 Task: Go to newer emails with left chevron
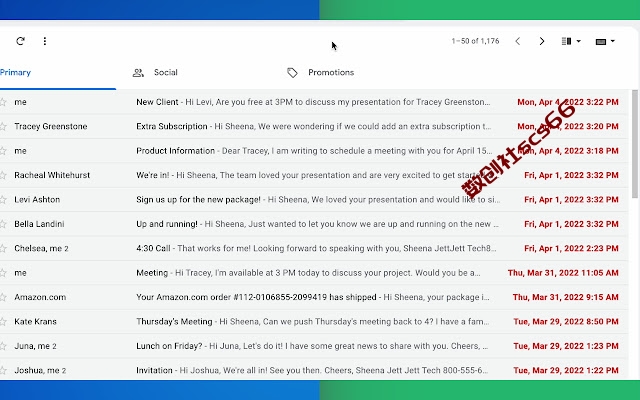[518, 41]
